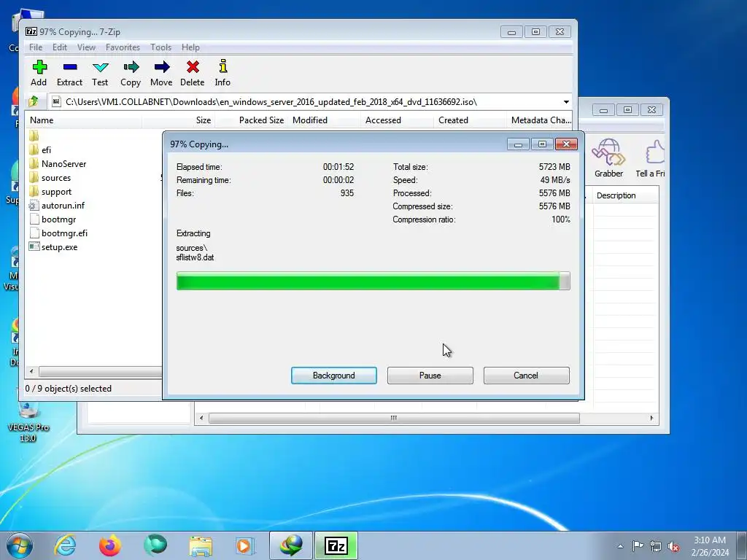The height and width of the screenshot is (560, 747).
Task: Sort by Packed Size column header
Action: coord(252,120)
